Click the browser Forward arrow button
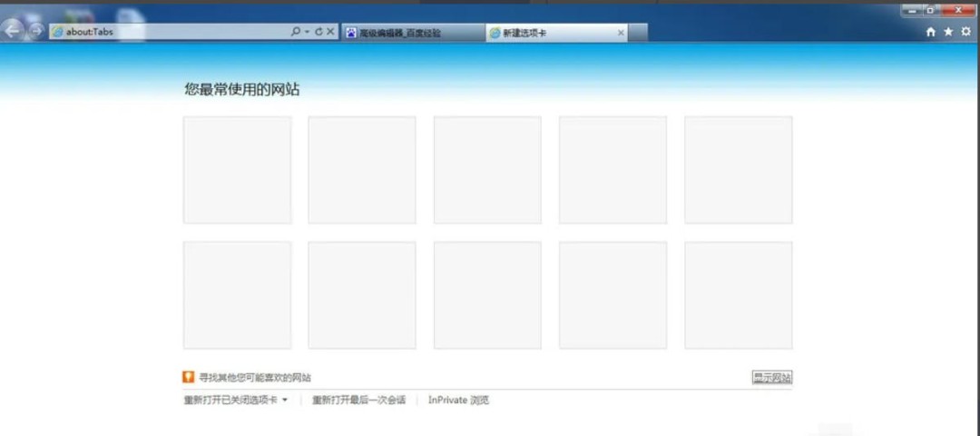Image resolution: width=980 pixels, height=436 pixels. coord(36,31)
